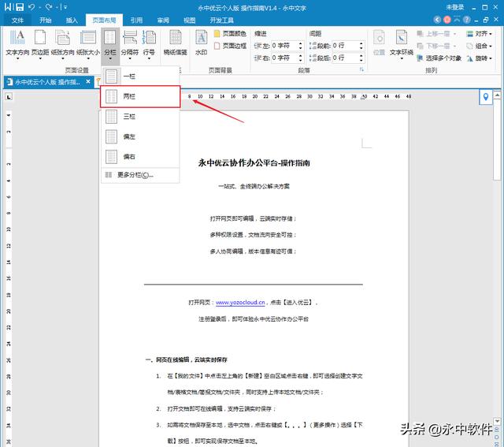Adjust the left indent spinner arrows
Image resolution: width=504 pixels, height=447 pixels.
click(x=300, y=46)
